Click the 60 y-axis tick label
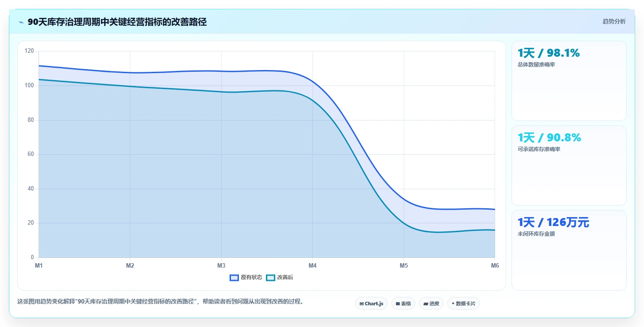This screenshot has height=327, width=644. click(x=31, y=154)
